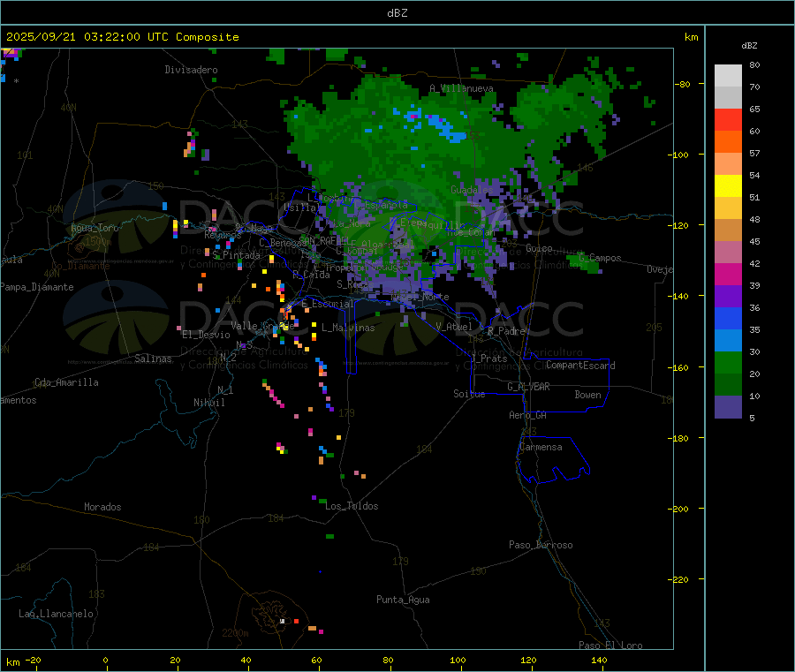The width and height of the screenshot is (795, 672).
Task: Click the 'Salinas' map label
Action: (153, 359)
